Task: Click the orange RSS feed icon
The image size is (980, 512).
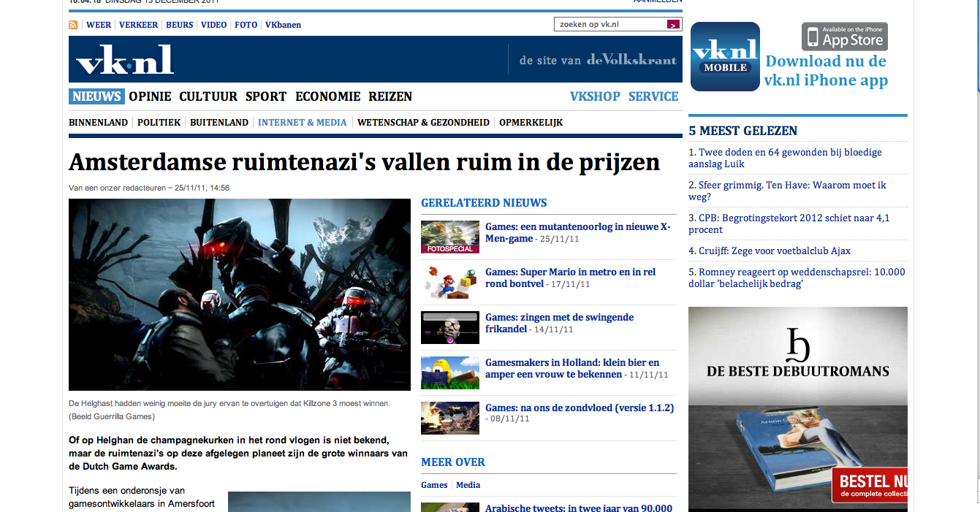Action: [x=73, y=25]
